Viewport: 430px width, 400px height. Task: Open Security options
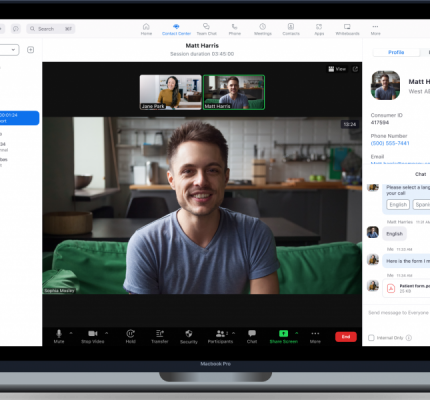point(189,336)
